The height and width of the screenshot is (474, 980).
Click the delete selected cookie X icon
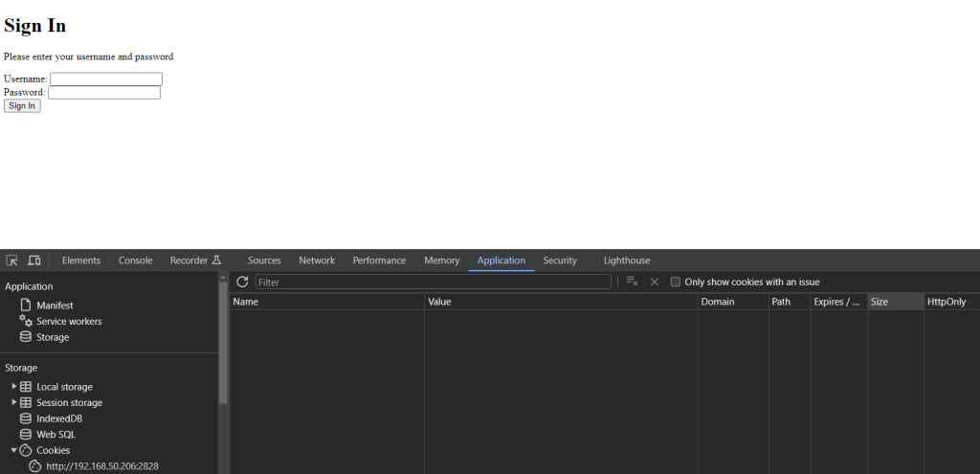[x=655, y=282]
